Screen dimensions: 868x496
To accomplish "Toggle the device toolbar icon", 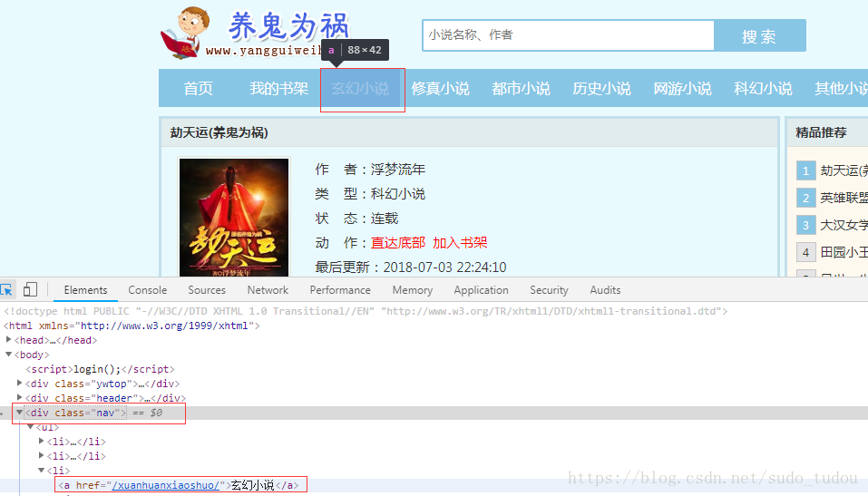I will [x=31, y=289].
